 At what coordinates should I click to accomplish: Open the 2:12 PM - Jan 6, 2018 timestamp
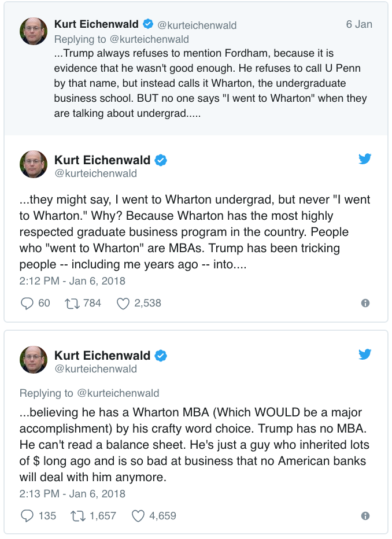pos(72,281)
